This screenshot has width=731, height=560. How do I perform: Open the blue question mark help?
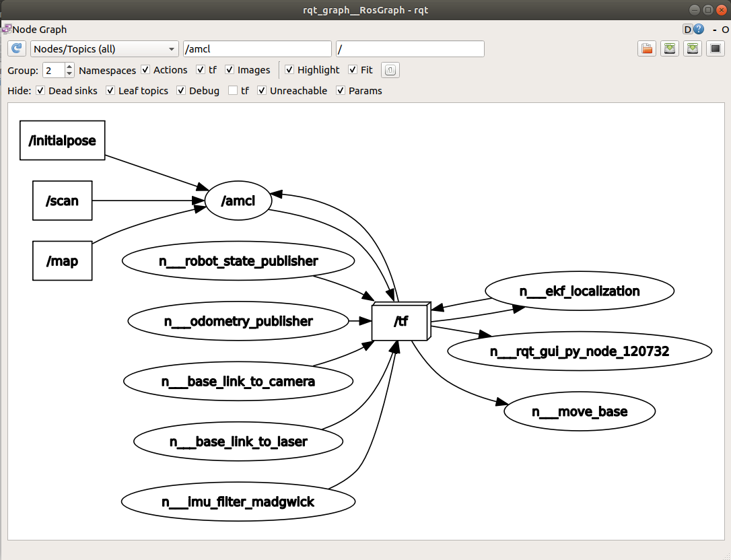pyautogui.click(x=699, y=30)
